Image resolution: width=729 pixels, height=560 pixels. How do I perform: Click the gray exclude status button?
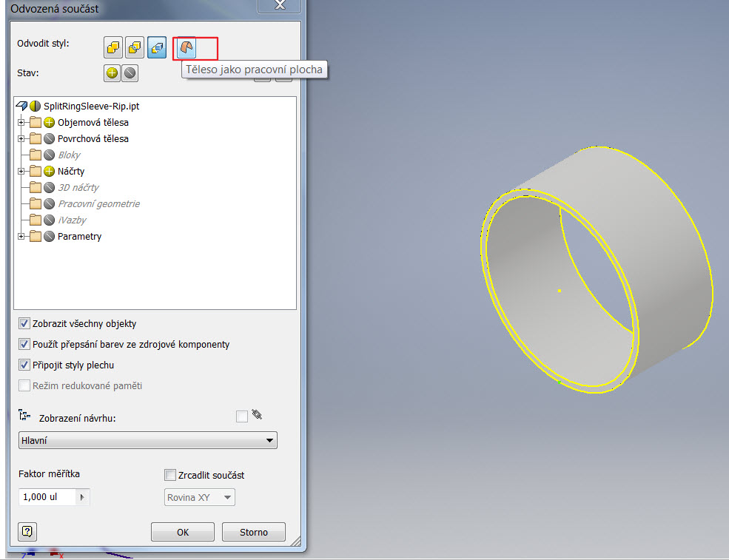coord(130,73)
